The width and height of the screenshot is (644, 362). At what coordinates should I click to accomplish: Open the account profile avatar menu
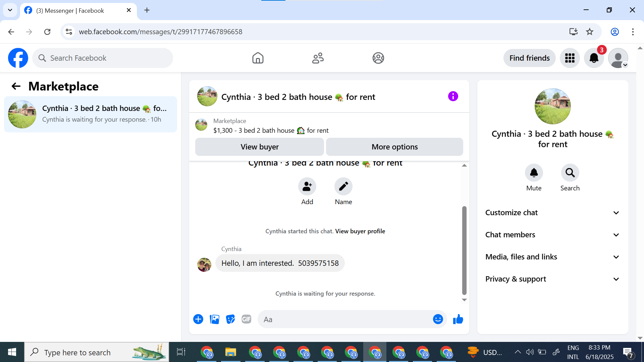pos(618,58)
